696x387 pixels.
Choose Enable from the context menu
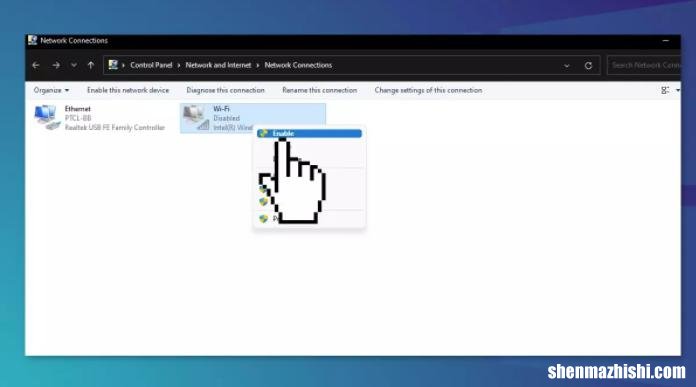point(309,133)
